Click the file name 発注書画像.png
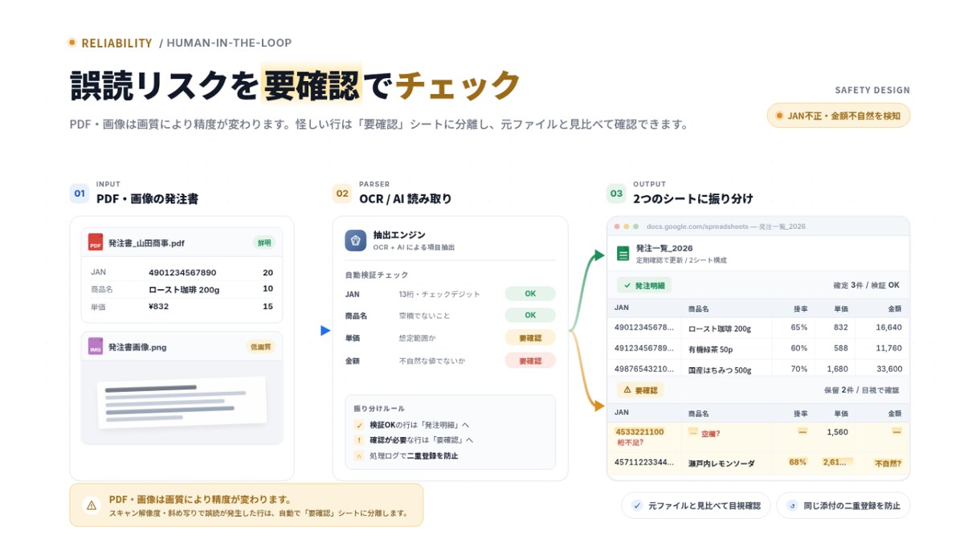 click(137, 347)
